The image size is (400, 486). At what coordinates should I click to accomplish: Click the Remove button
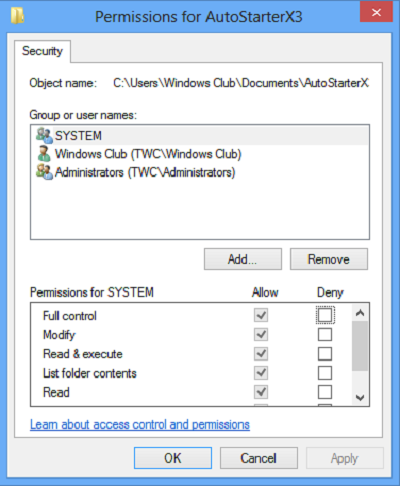click(x=329, y=259)
